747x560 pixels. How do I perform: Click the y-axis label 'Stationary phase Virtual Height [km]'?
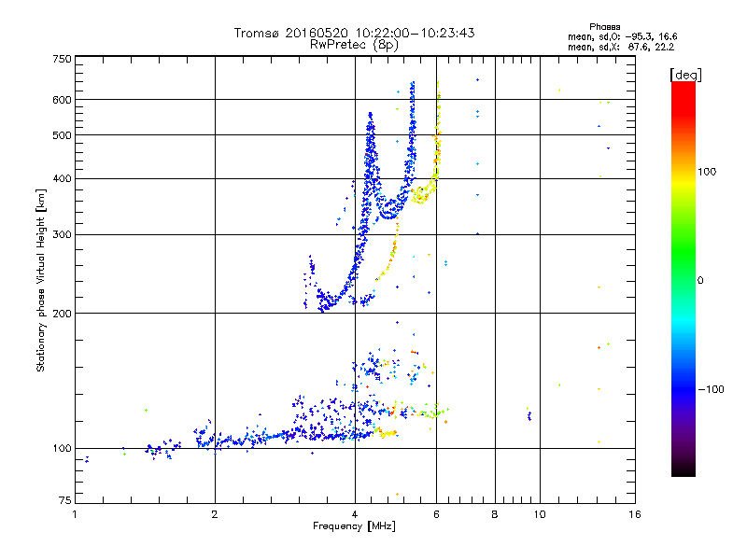tap(40, 280)
